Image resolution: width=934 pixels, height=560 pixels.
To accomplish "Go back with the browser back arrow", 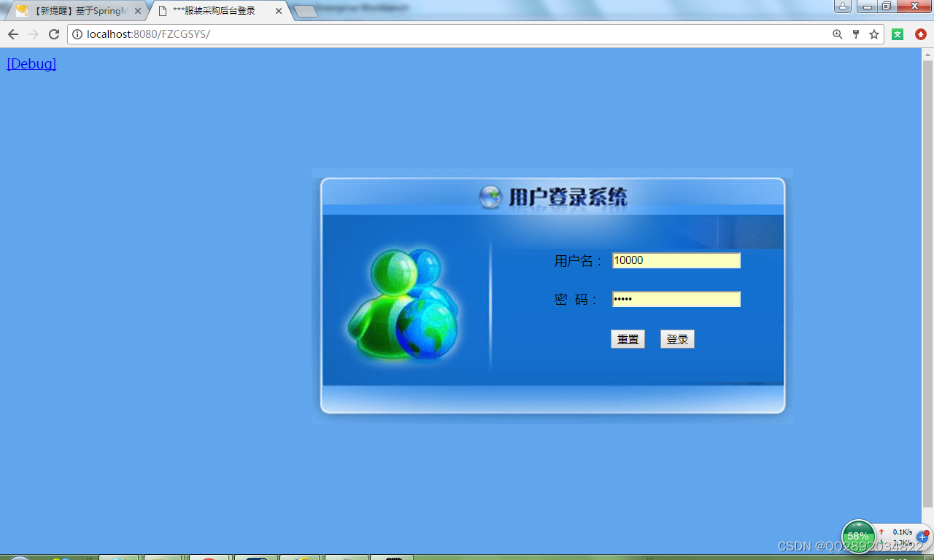I will click(13, 34).
